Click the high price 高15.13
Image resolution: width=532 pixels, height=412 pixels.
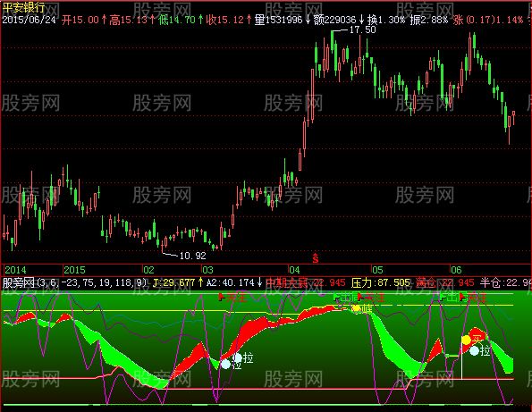pyautogui.click(x=129, y=20)
